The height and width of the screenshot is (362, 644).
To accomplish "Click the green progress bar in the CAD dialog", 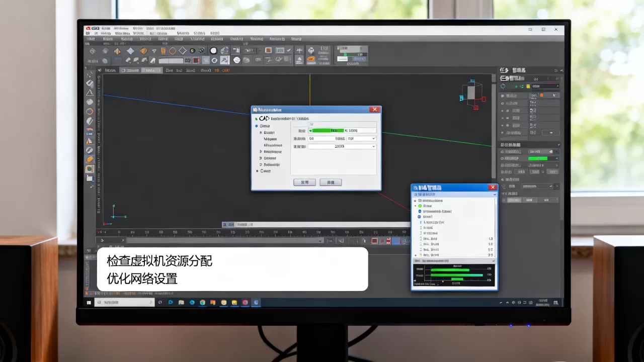I will [329, 130].
